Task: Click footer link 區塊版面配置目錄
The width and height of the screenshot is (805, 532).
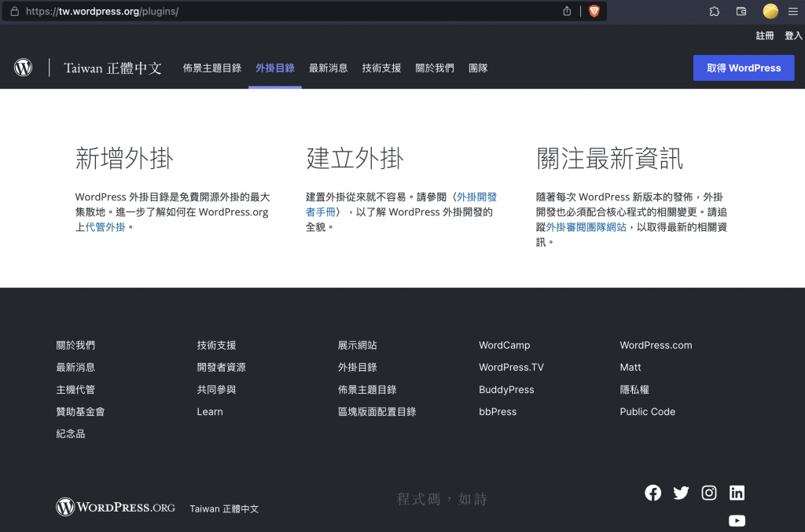Action: [x=377, y=412]
